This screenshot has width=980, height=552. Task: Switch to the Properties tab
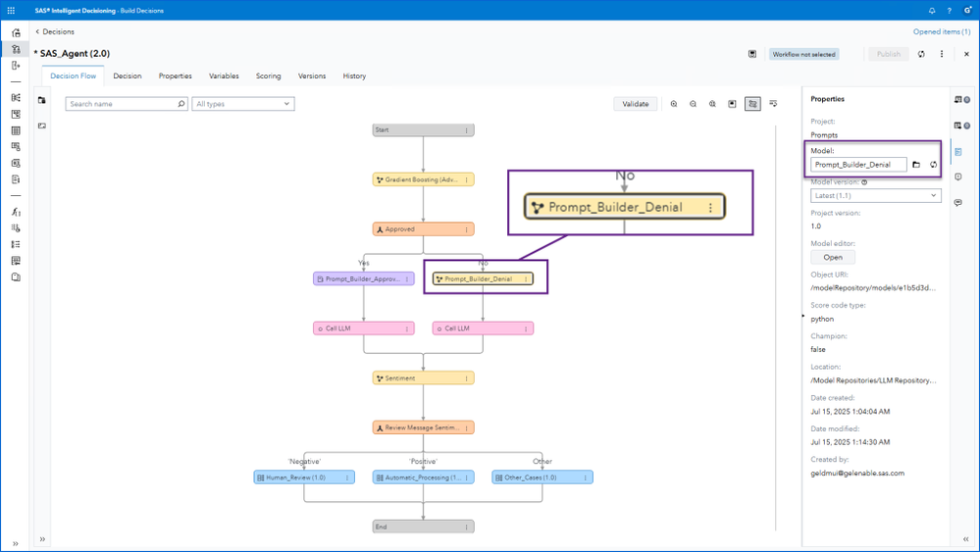[x=175, y=76]
